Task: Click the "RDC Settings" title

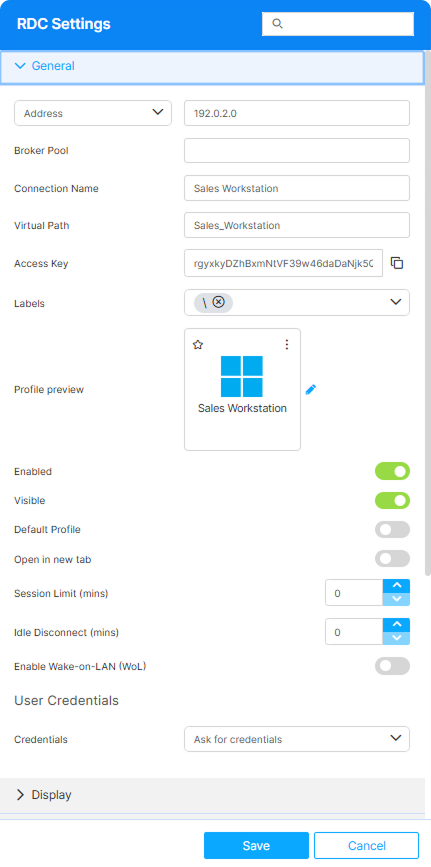Action: pos(64,24)
